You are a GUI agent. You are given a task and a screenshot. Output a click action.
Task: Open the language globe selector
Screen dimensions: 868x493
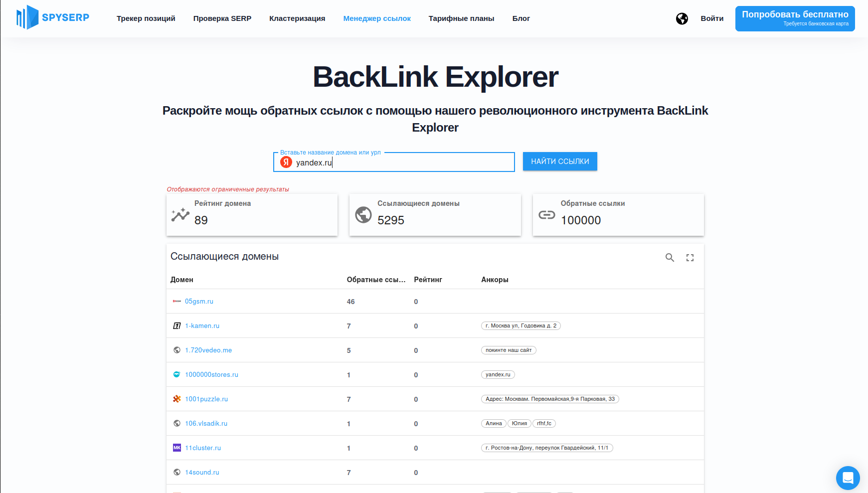682,18
